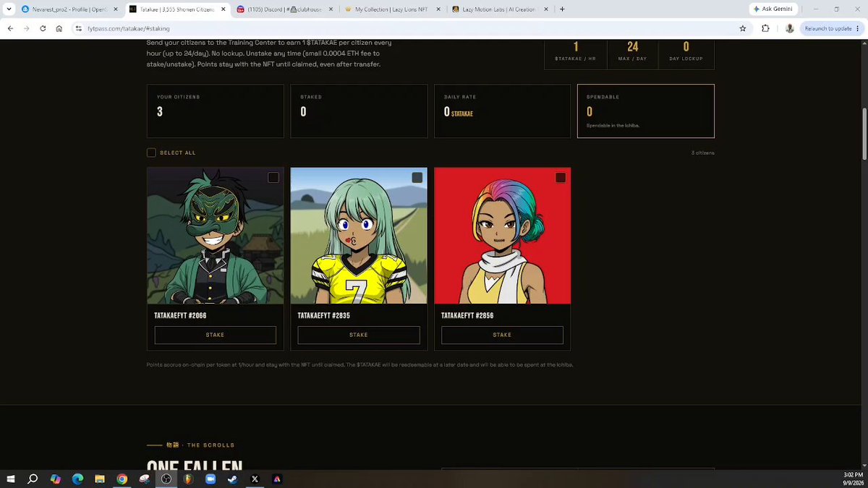Check the box on TATAKAEFYT #2835 card

417,178
